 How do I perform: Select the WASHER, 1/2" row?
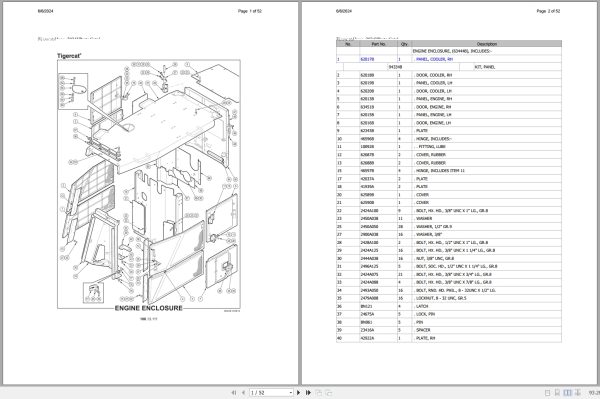(449, 226)
